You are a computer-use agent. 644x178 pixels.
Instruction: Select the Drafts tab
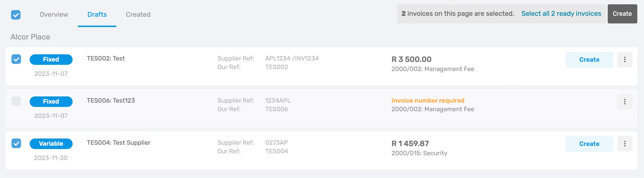97,15
